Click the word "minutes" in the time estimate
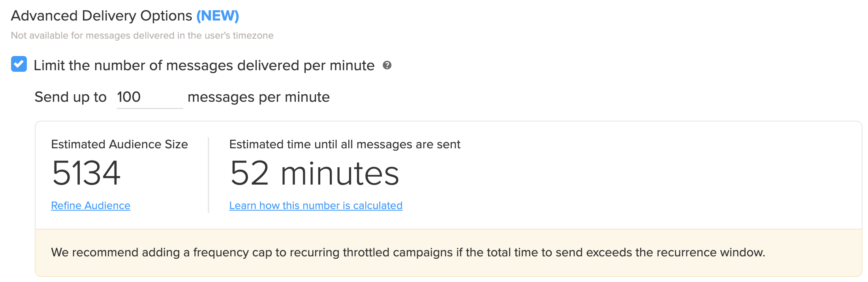The width and height of the screenshot is (868, 282). click(340, 174)
